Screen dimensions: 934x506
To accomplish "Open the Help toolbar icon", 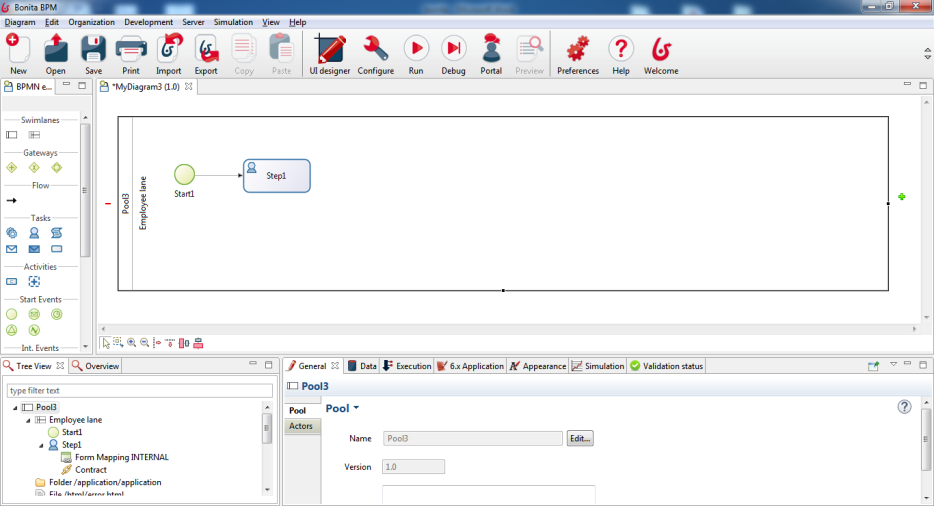I will [621, 54].
